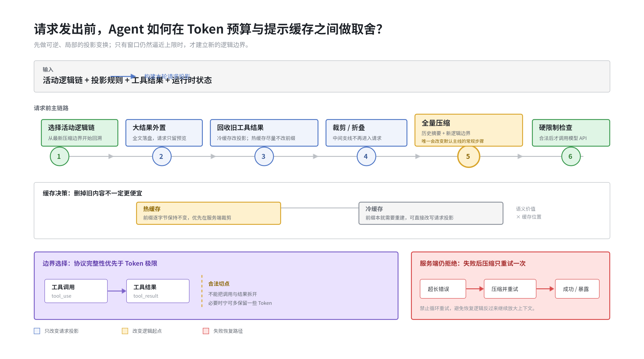This screenshot has height=359, width=644.
Task: Click the heading 缓存决策：删掉旧内容不一定更便宜
Action: [93, 193]
